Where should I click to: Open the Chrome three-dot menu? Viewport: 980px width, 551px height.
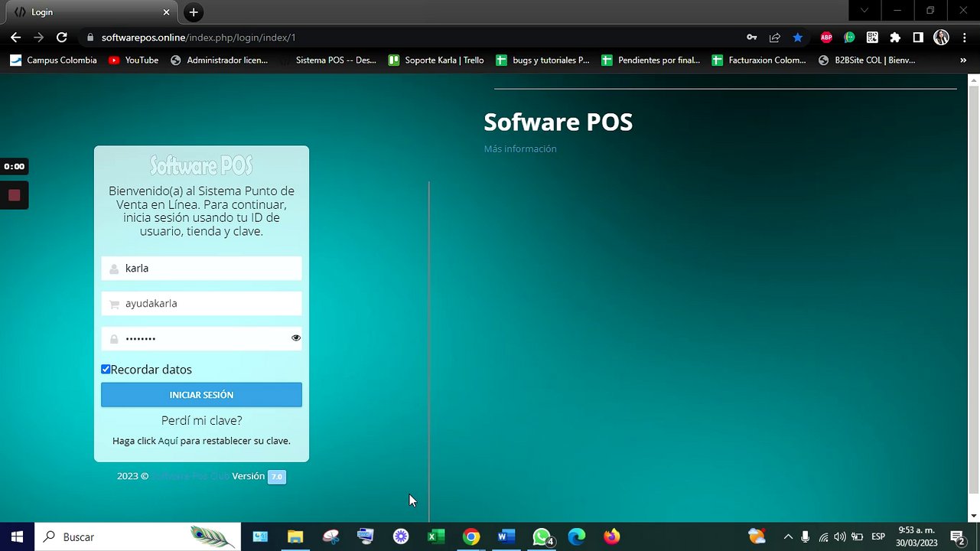coord(965,37)
